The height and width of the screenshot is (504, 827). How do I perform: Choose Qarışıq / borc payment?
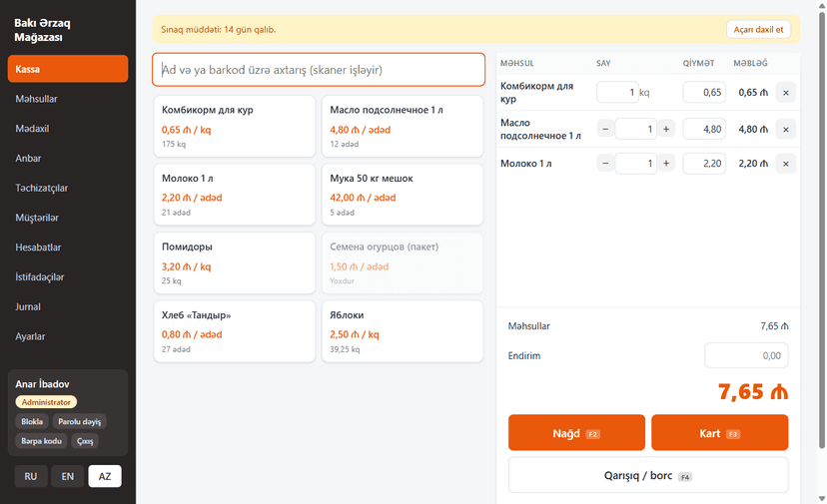[648, 475]
